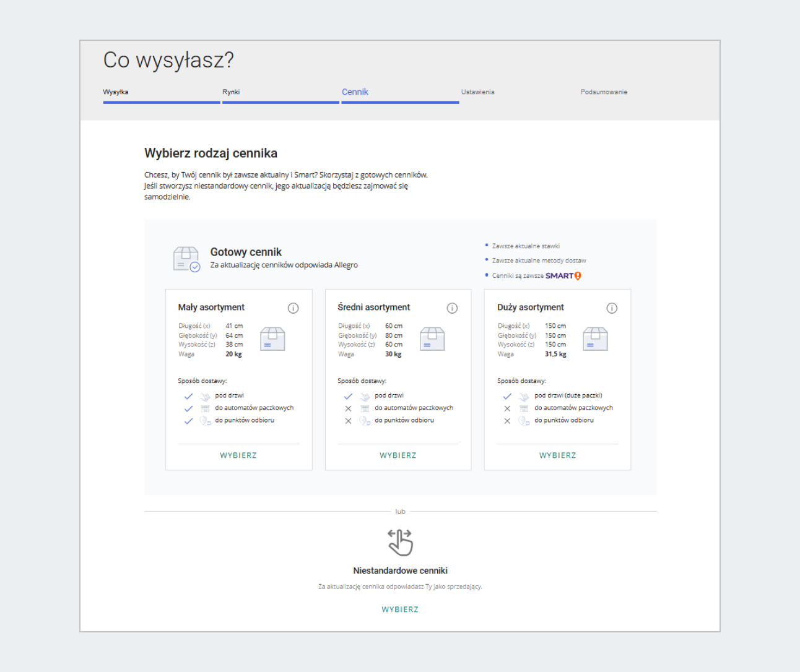
Task: Click the Średni asortyment card title
Action: point(374,308)
